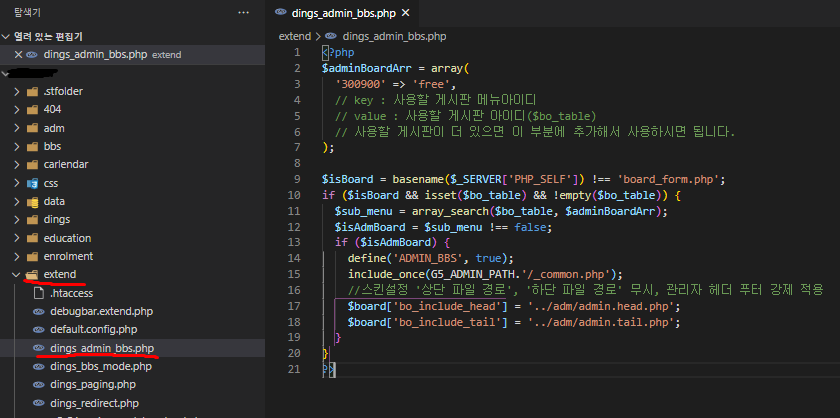Click the data folder icon
This screenshot has width=840, height=418.
click(33, 201)
